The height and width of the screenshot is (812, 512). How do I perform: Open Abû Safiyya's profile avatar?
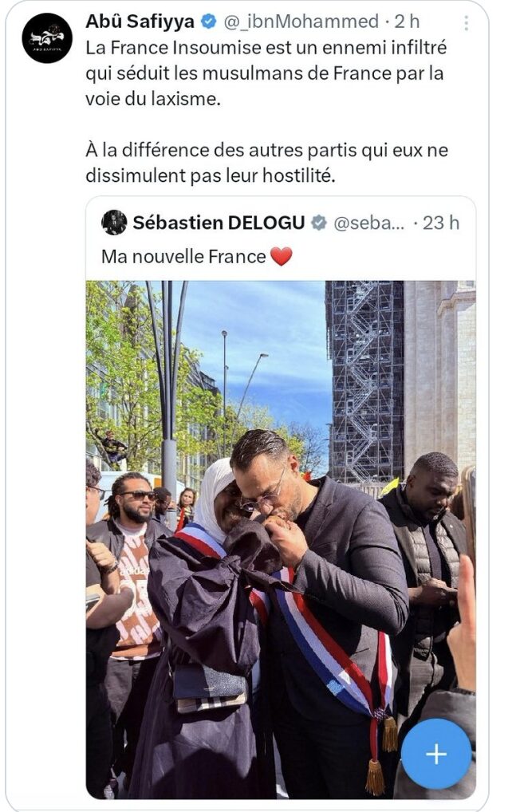(x=47, y=38)
